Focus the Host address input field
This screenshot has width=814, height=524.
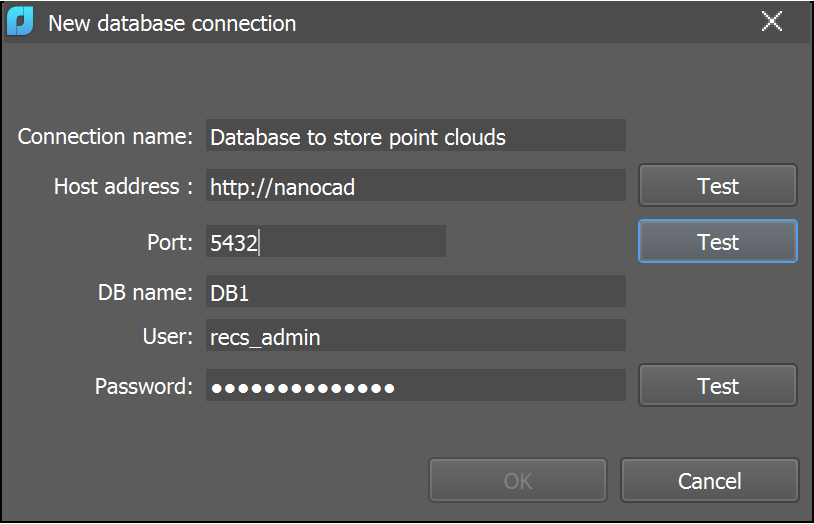tap(415, 186)
